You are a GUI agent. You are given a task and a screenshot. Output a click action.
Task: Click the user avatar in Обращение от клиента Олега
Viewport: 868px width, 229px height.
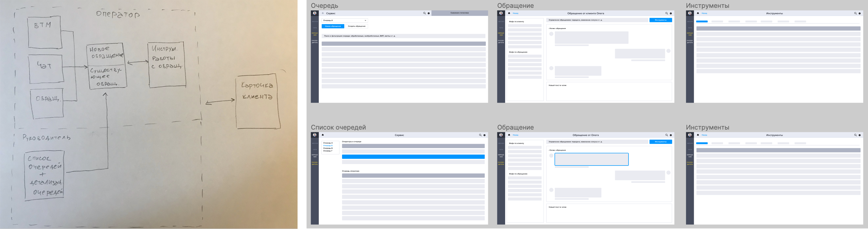501,13
